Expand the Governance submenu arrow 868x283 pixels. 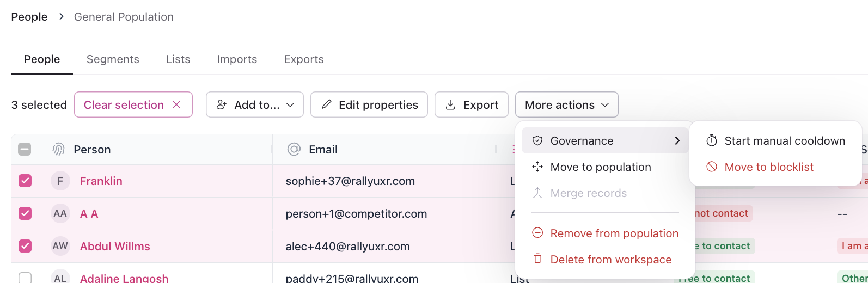pyautogui.click(x=677, y=141)
